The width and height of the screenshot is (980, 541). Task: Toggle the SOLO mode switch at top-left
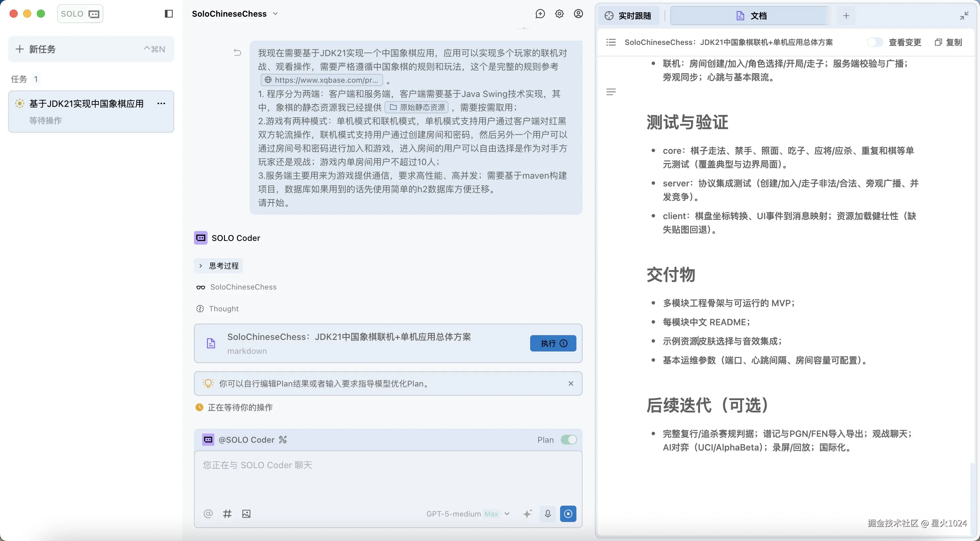click(80, 14)
